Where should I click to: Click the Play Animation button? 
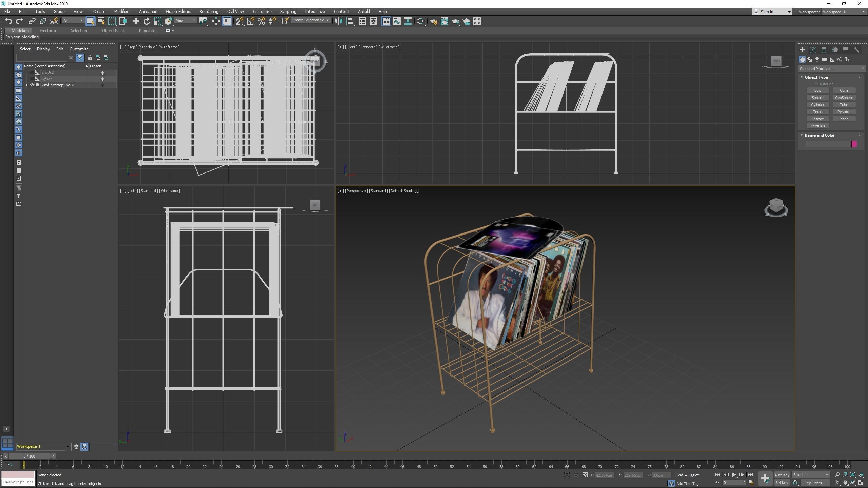pos(734,475)
